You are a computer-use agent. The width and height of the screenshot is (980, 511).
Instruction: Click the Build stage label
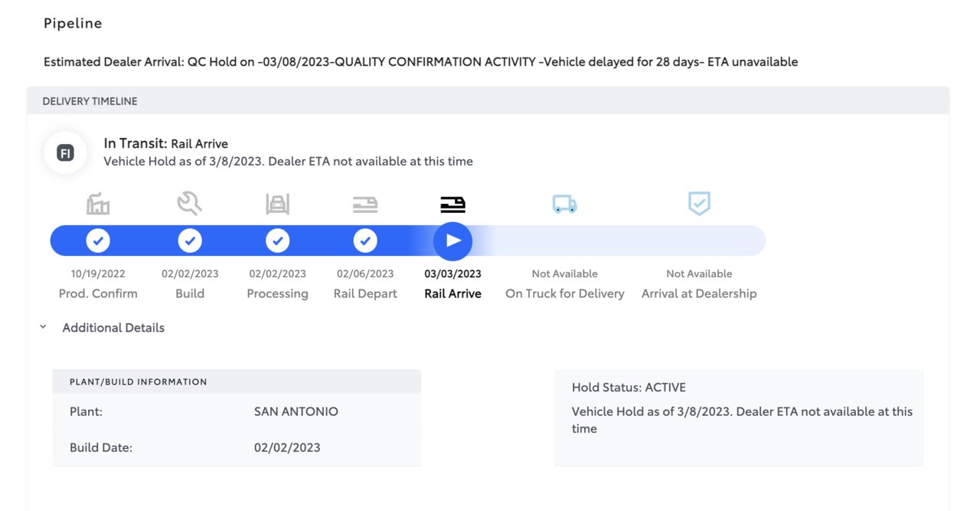(x=190, y=293)
